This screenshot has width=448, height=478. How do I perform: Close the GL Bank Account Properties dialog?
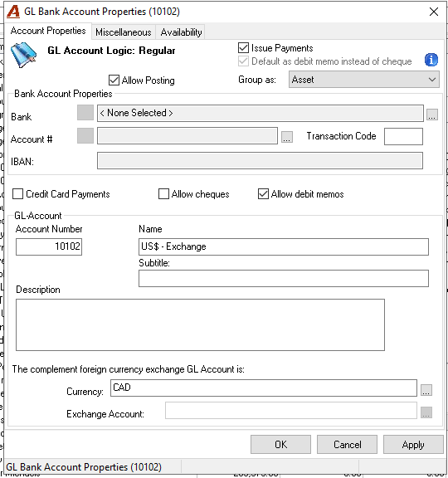[434, 12]
